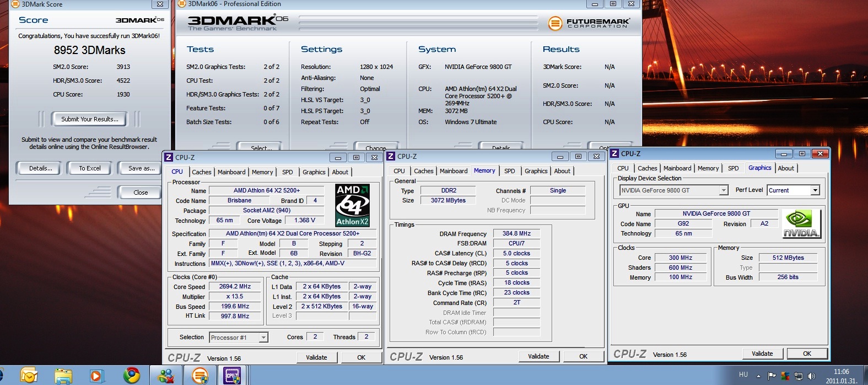Click OK in the Memory timings window

[583, 356]
